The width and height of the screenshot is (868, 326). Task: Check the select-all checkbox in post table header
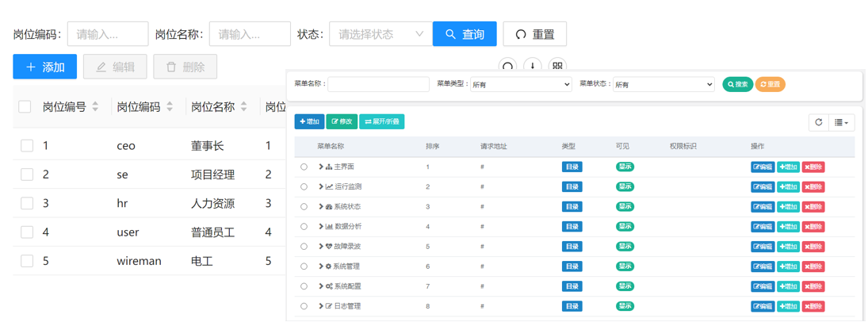25,107
